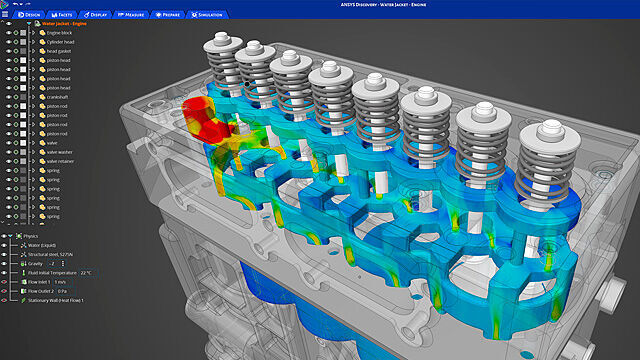Click the component icon beside crankshaft
The image size is (640, 360).
point(42,97)
